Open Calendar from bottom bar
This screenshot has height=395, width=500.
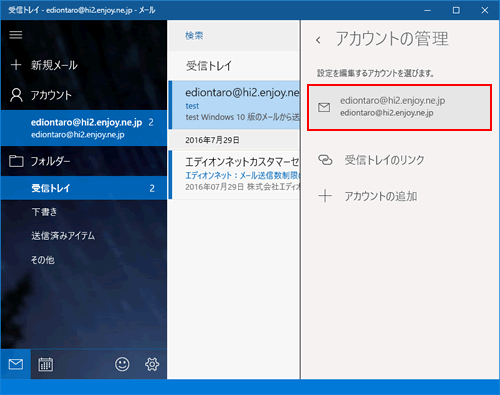[x=46, y=364]
